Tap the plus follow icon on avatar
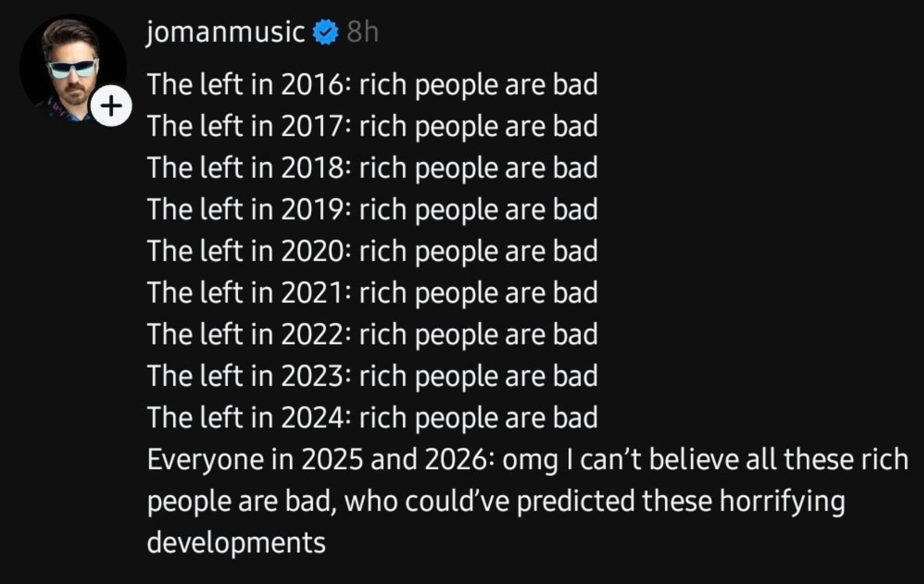 coord(111,106)
